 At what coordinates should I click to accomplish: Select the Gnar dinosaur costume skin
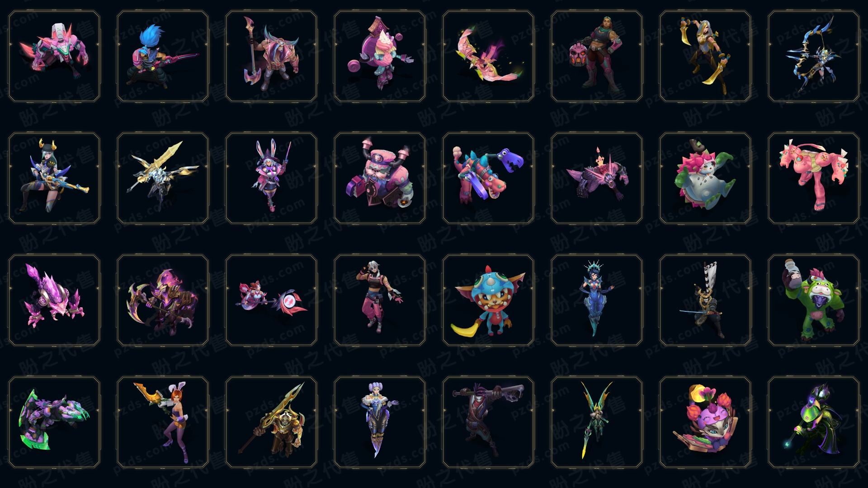click(488, 300)
